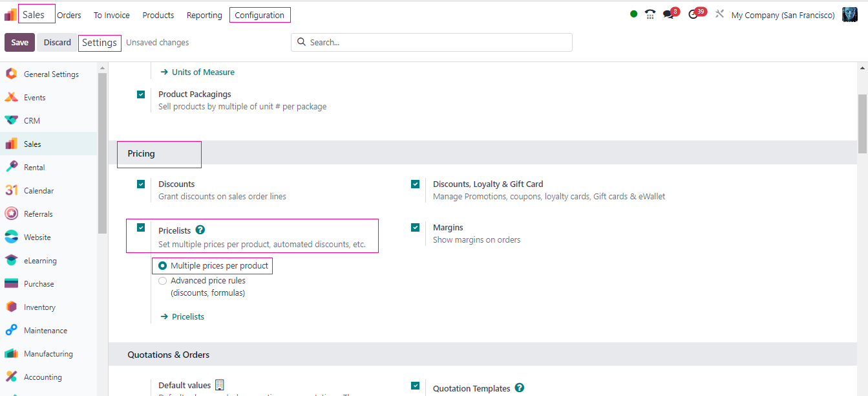Open the phone/VoIP icon in the header
The height and width of the screenshot is (396, 868).
click(x=650, y=14)
